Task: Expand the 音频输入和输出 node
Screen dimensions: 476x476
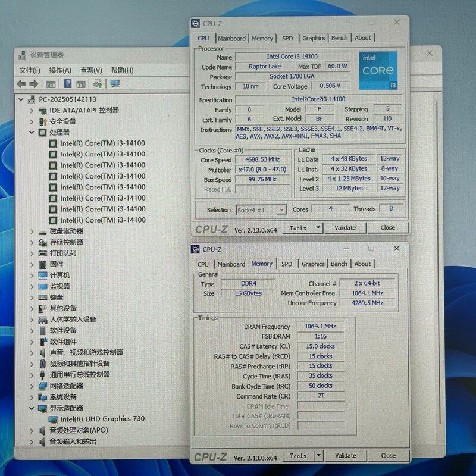Action: click(32, 442)
